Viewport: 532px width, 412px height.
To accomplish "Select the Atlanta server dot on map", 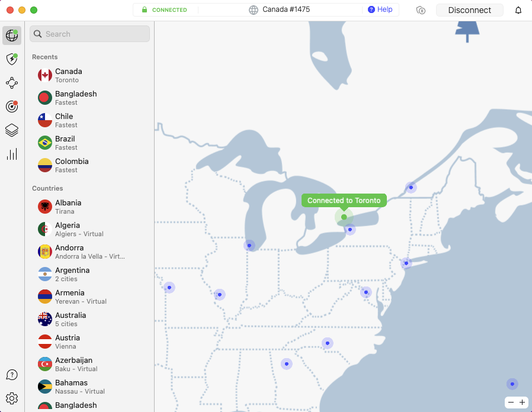I will coord(287,364).
